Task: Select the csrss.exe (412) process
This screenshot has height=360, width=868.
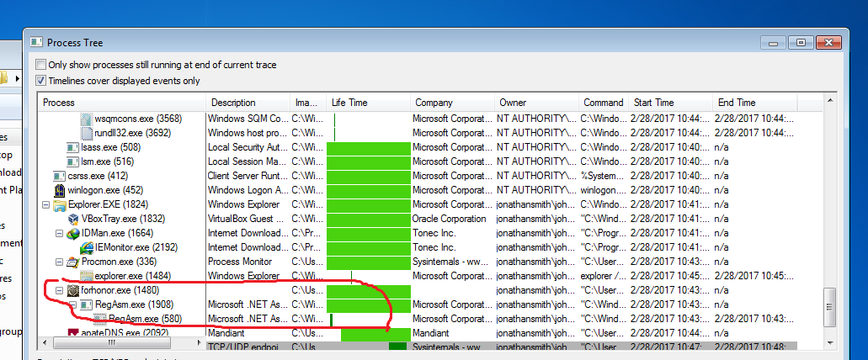Action: tap(98, 177)
